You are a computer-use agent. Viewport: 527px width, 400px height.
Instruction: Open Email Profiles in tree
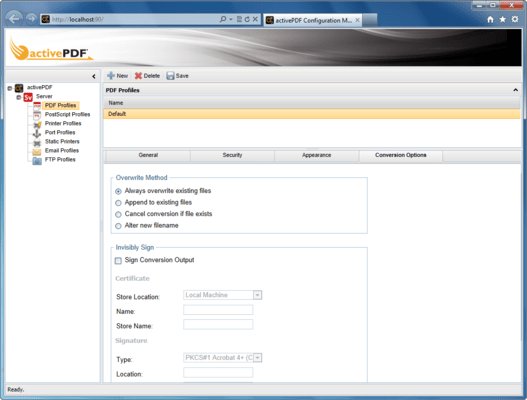(x=62, y=151)
